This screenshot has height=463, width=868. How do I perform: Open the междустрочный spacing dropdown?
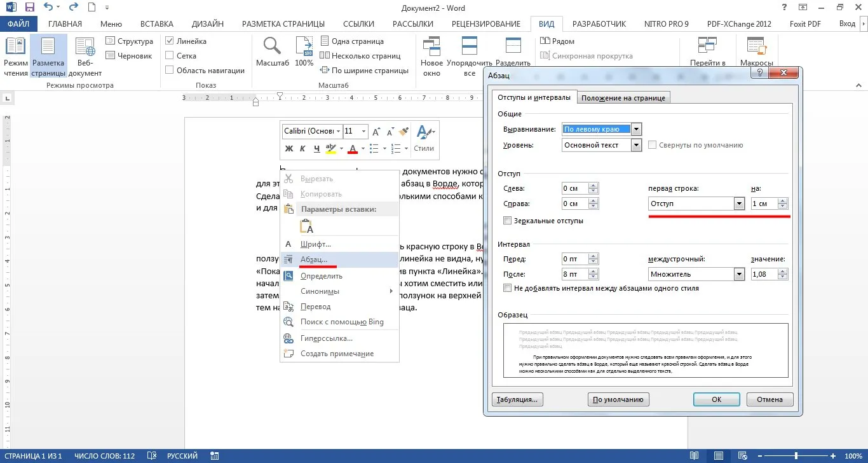point(739,274)
